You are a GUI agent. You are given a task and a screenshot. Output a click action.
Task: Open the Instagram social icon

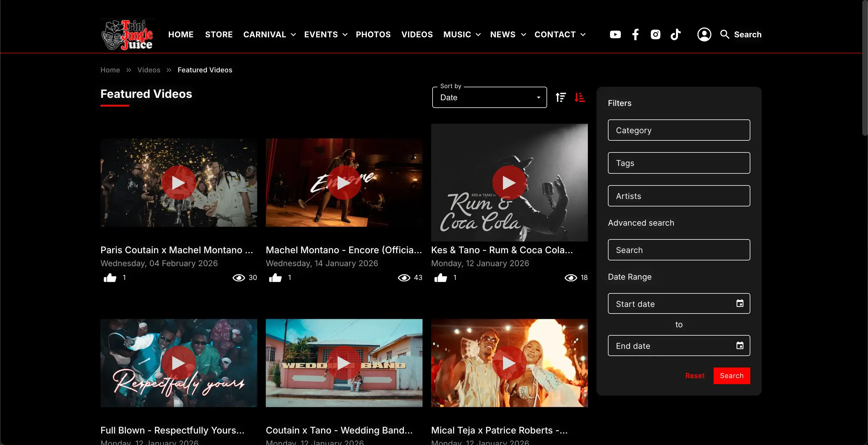point(655,34)
